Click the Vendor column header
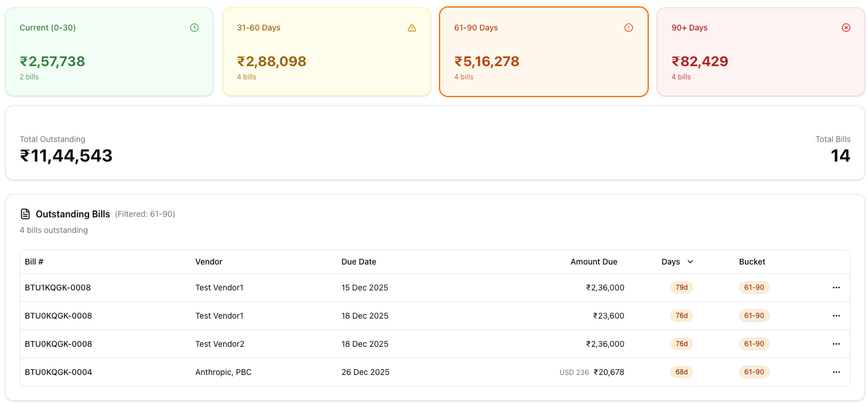The image size is (868, 406). click(x=209, y=262)
